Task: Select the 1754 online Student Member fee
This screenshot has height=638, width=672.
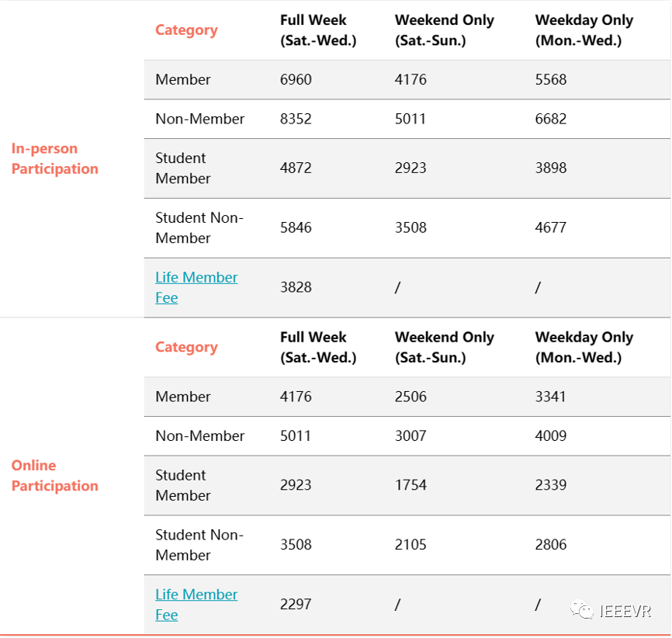Action: (410, 484)
